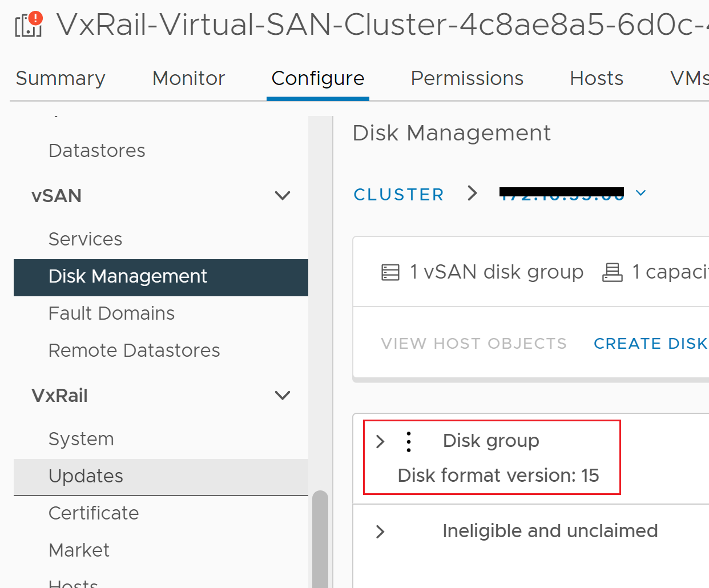Open Remote Datastores page

(x=134, y=351)
